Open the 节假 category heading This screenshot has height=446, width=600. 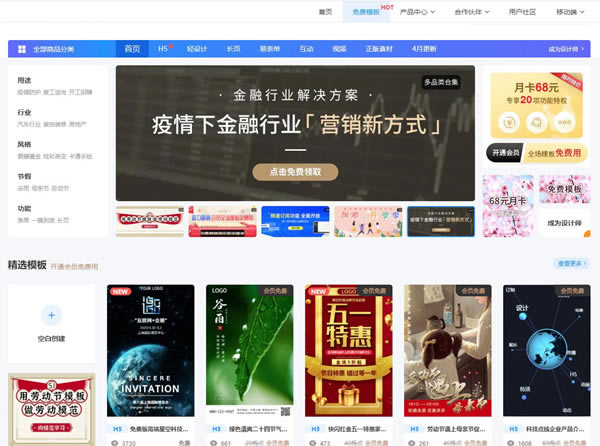click(24, 176)
